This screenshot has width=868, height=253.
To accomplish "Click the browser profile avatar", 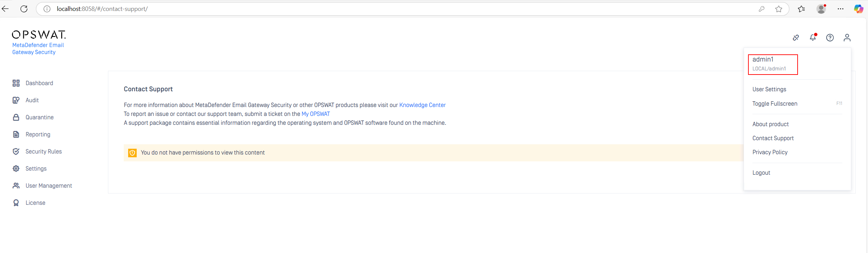I will [821, 9].
